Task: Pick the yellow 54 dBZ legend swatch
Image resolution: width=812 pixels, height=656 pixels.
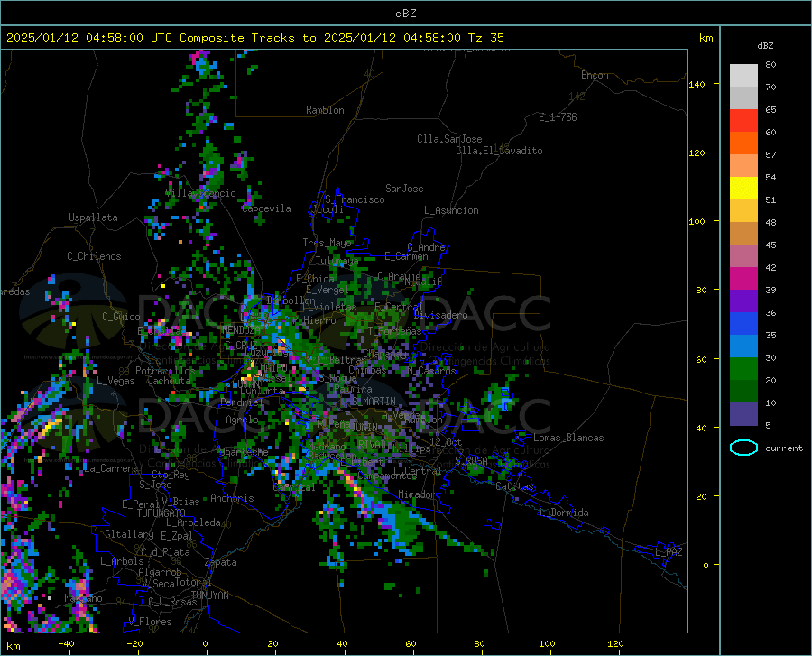Action: point(743,189)
